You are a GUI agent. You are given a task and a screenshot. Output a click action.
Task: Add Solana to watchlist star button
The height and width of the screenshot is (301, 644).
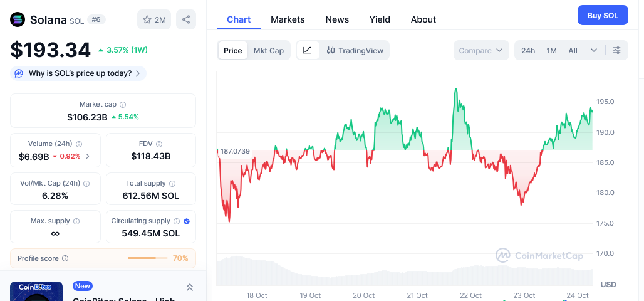coord(154,19)
